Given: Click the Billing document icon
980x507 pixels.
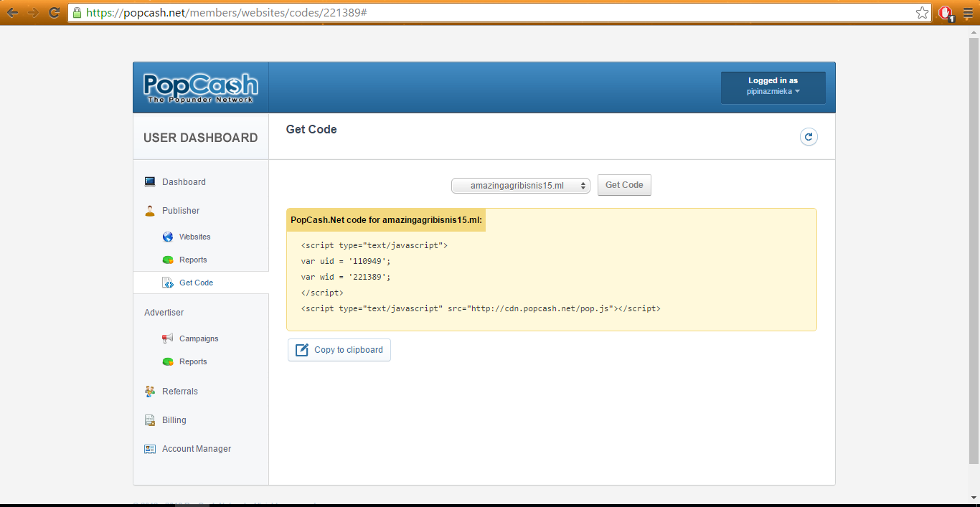Looking at the screenshot, I should pyautogui.click(x=150, y=420).
